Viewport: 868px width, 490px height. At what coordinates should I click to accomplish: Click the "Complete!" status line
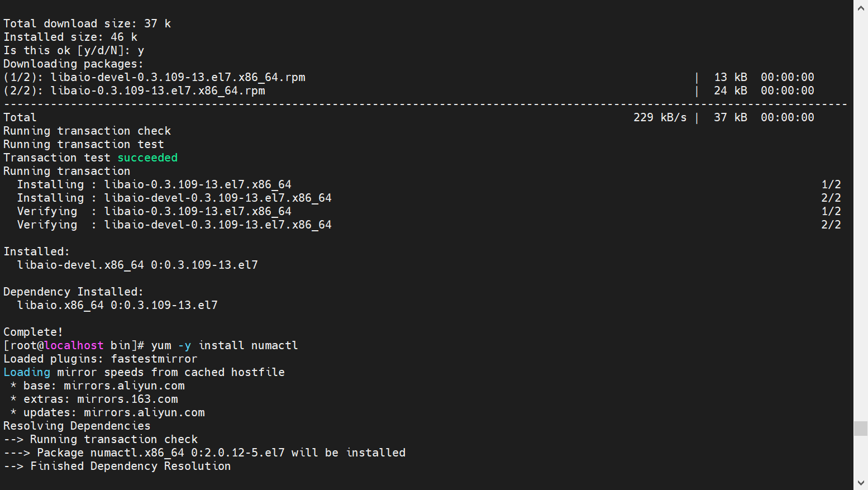[x=33, y=332]
